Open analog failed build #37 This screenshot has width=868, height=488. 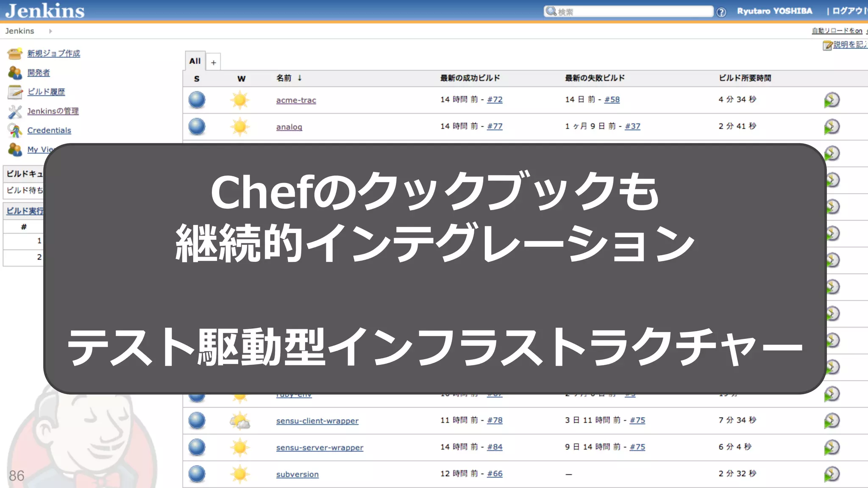coord(632,126)
